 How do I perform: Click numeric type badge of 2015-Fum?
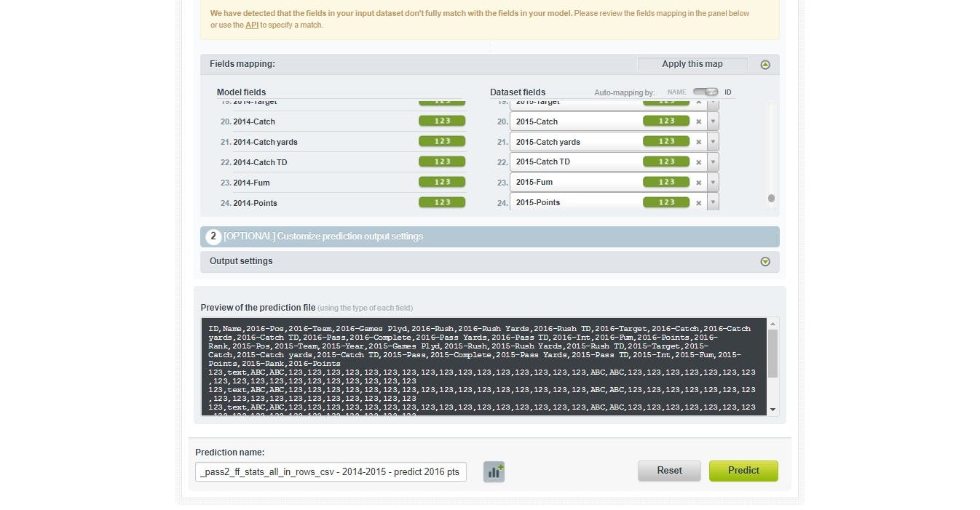click(666, 182)
